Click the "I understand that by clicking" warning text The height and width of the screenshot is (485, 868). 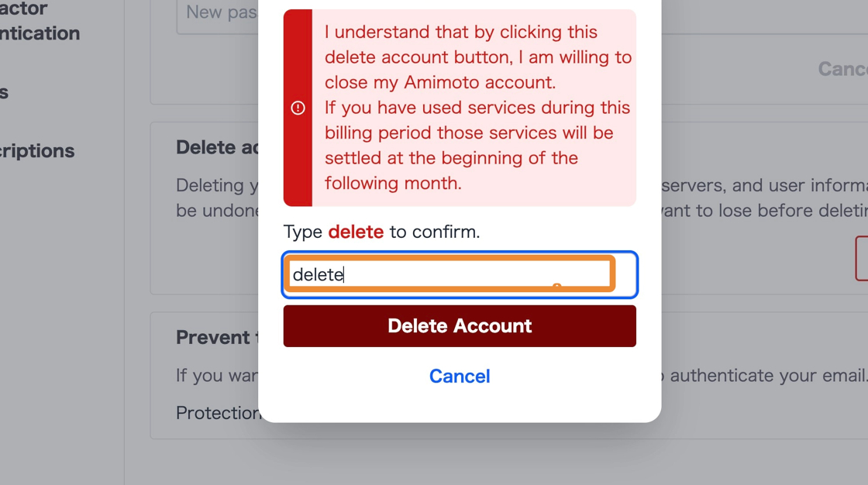(x=461, y=33)
